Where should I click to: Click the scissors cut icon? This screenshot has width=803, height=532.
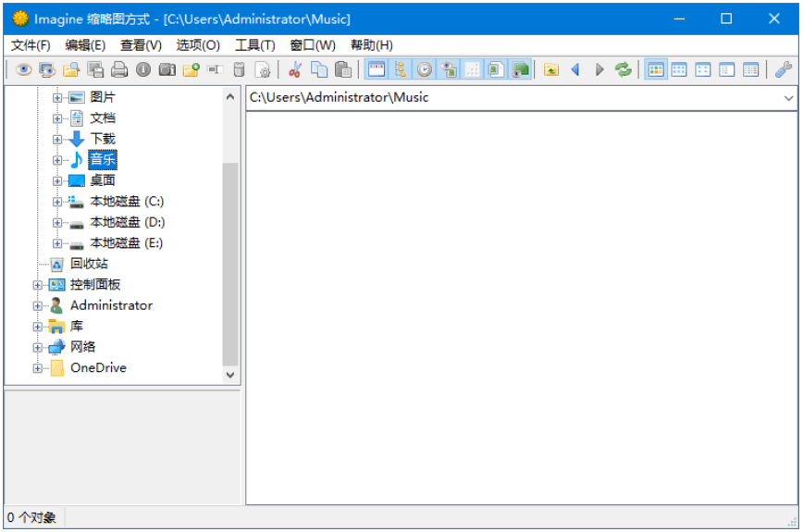295,69
